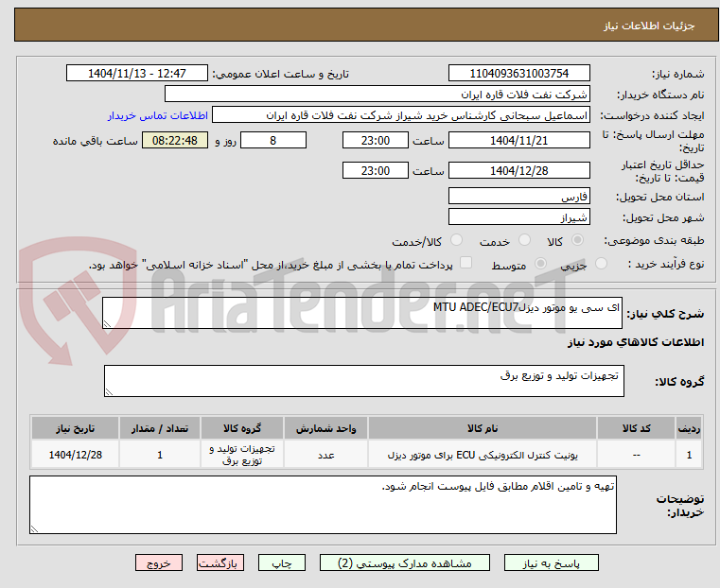Click resize handle of buyer notes textarea
Screen dimensions: 720x588
[x=34, y=529]
